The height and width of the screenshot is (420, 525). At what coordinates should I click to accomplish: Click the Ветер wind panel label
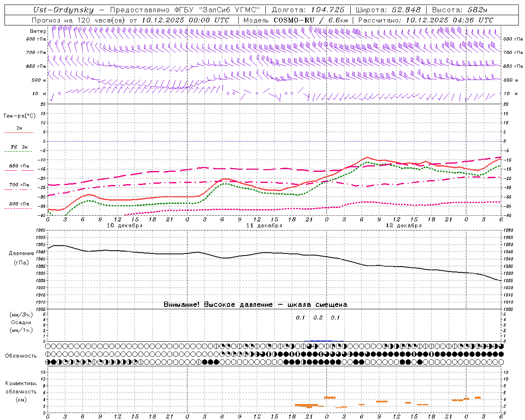coord(38,31)
